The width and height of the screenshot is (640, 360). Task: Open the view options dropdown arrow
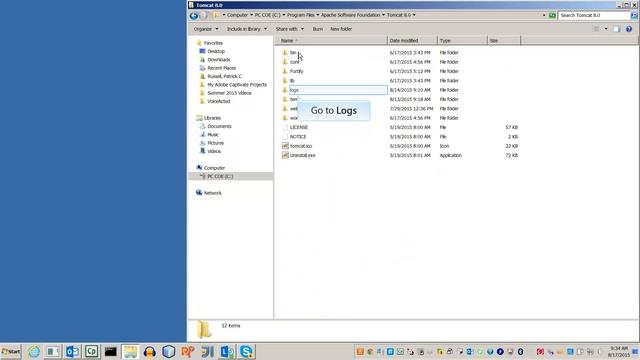click(606, 29)
